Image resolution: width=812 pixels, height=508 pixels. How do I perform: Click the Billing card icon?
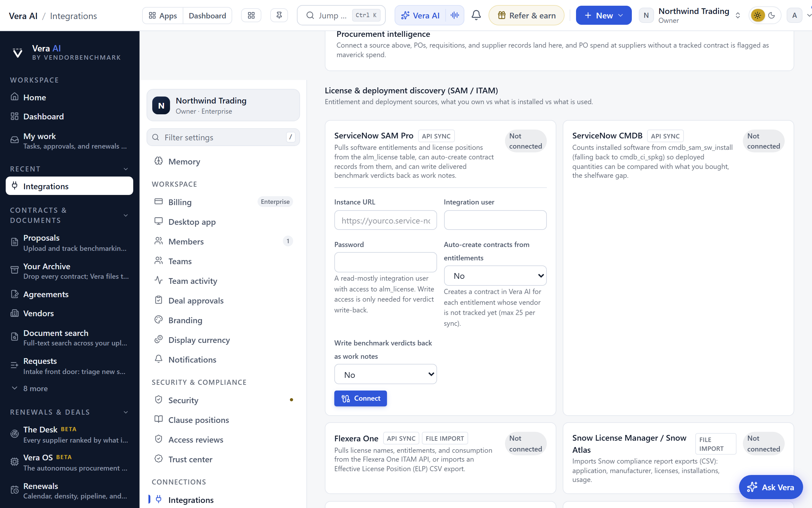point(158,201)
